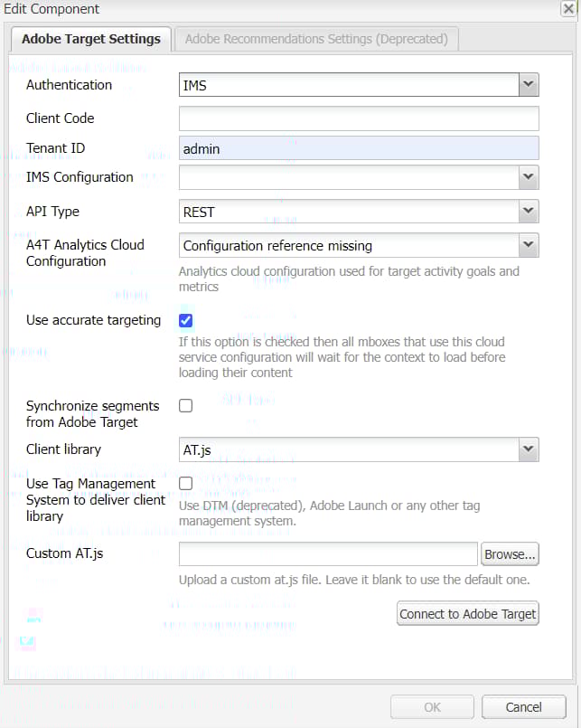Focus the Client Code input field

coord(359,118)
